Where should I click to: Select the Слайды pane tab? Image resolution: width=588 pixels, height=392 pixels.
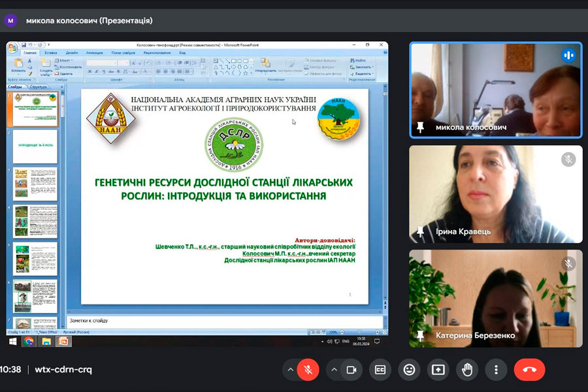click(x=16, y=87)
